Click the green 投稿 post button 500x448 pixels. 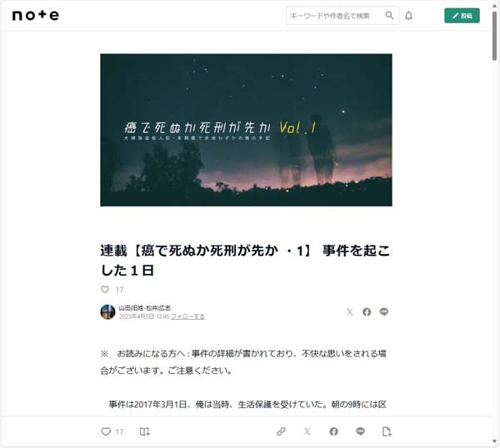pos(462,16)
